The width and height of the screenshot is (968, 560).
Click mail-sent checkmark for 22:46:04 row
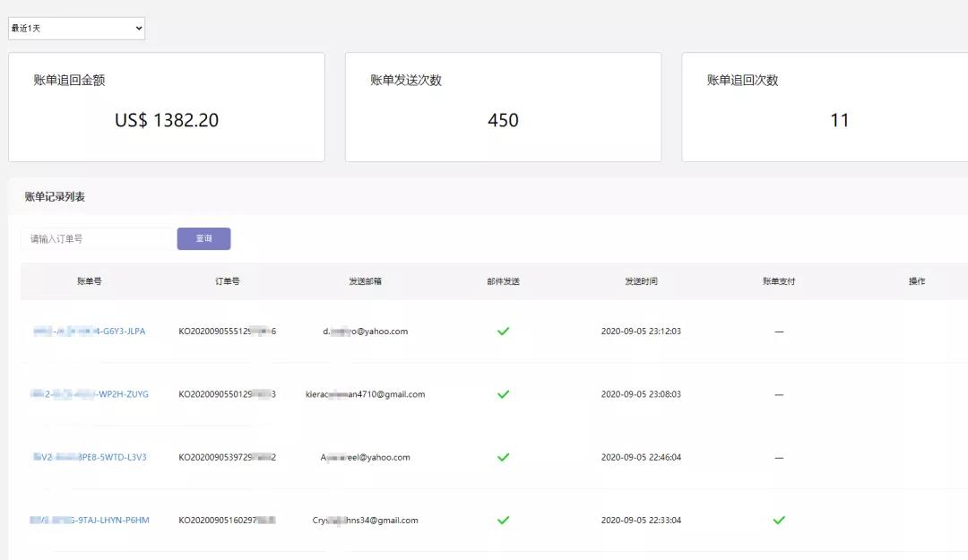pyautogui.click(x=503, y=457)
